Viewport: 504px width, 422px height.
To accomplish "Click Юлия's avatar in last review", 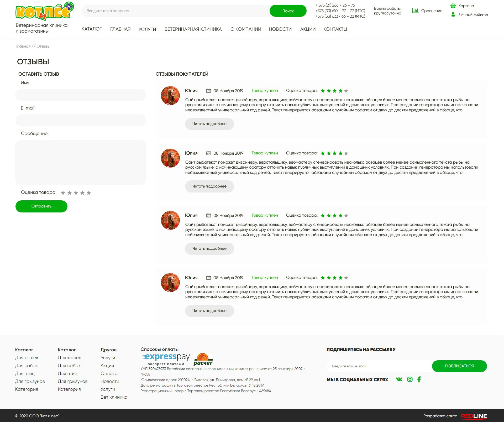I will tap(170, 283).
